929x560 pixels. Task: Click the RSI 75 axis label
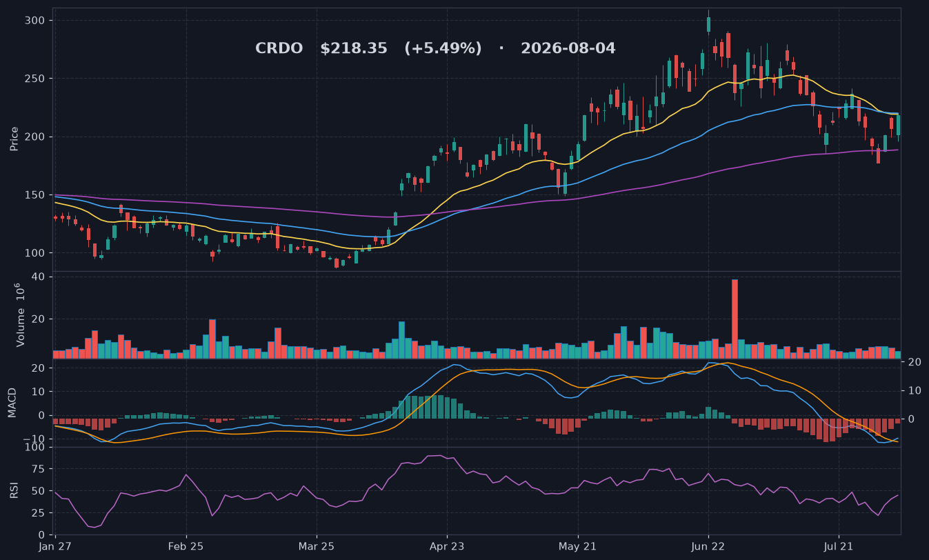click(39, 469)
